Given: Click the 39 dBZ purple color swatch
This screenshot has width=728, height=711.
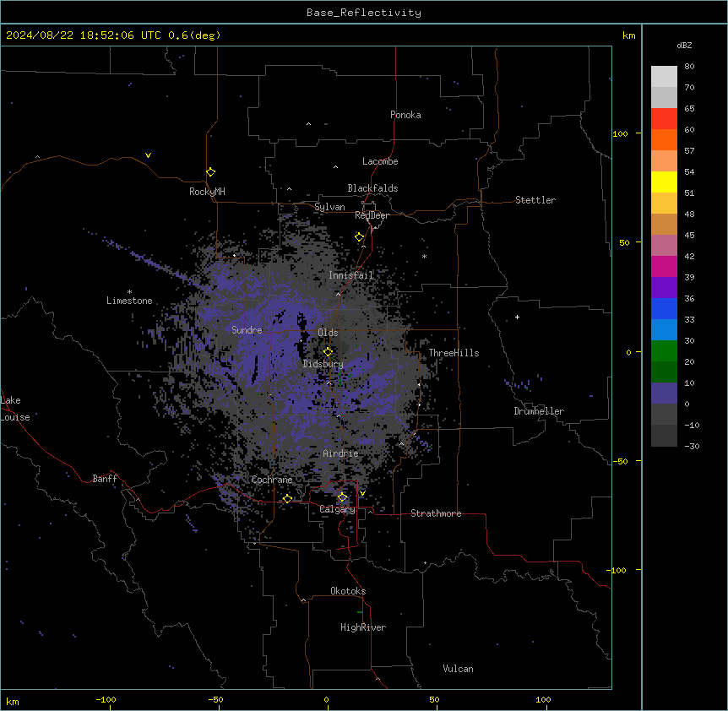Looking at the screenshot, I should point(664,287).
